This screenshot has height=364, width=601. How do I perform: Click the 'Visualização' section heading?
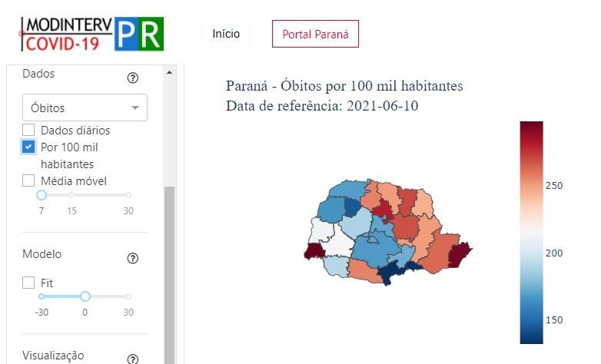[53, 356]
